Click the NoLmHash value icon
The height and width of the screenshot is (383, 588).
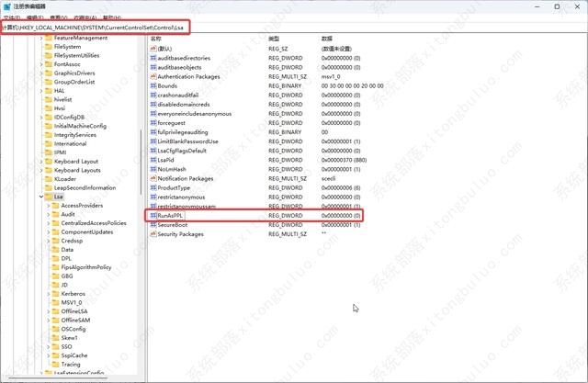(153, 169)
